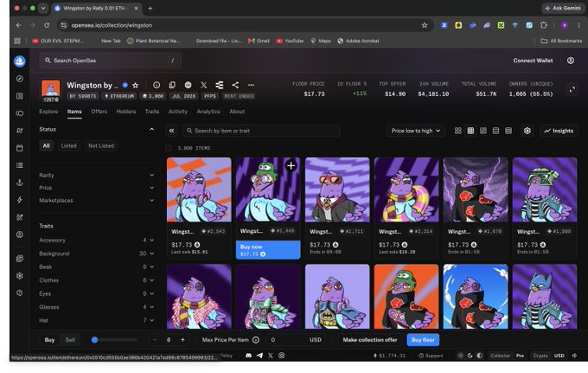Open the collection website globe icon
The image size is (588, 373).
(x=188, y=85)
